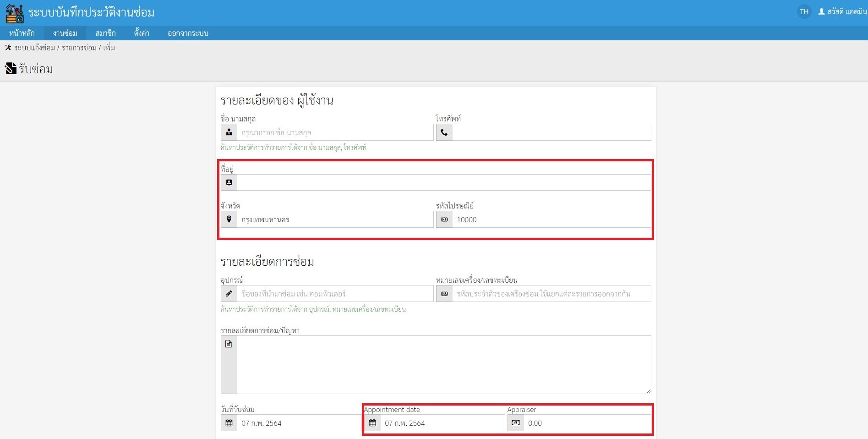This screenshot has width=868, height=439.
Task: Go to หน้าหลัก home page
Action: point(22,33)
